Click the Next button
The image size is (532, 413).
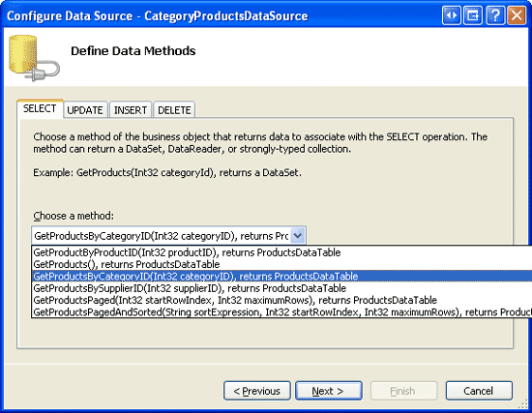click(329, 391)
